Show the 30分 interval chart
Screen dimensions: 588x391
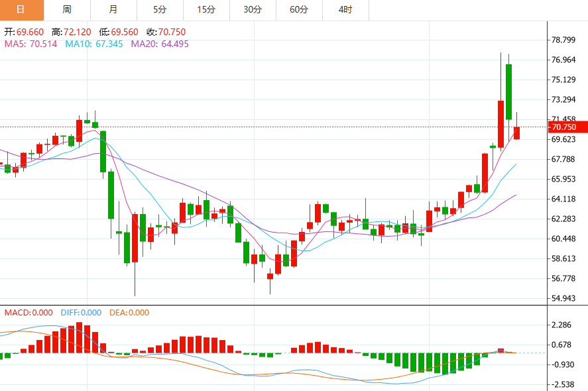tap(253, 10)
